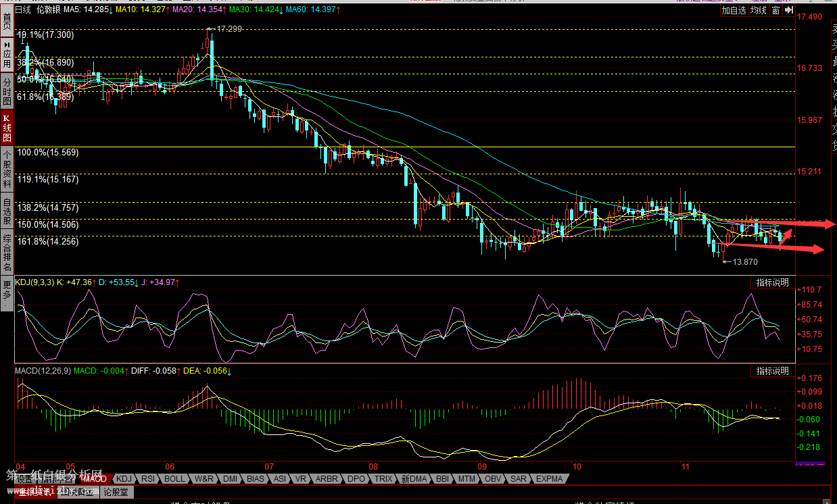Open the 论股堂 bottom tab

(116, 493)
